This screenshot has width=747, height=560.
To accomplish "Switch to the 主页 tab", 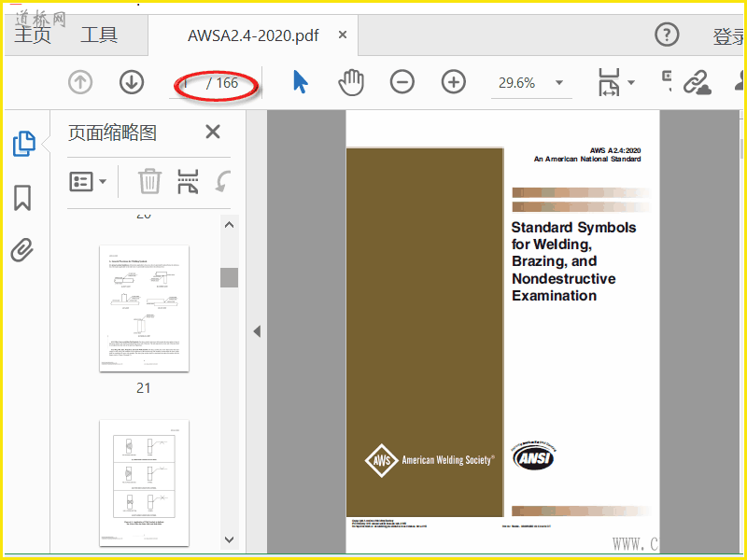I will [x=33, y=35].
